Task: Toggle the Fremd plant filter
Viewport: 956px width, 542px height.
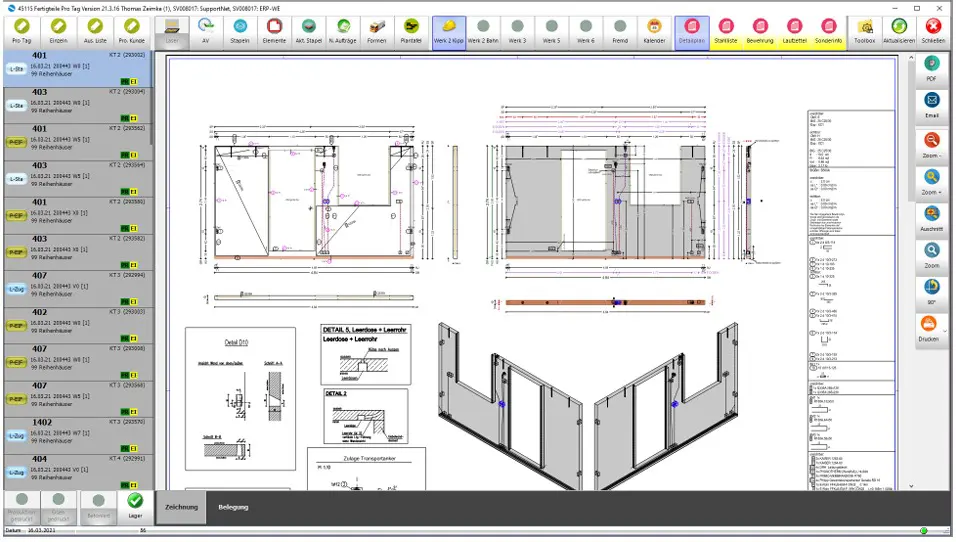Action: 620,32
